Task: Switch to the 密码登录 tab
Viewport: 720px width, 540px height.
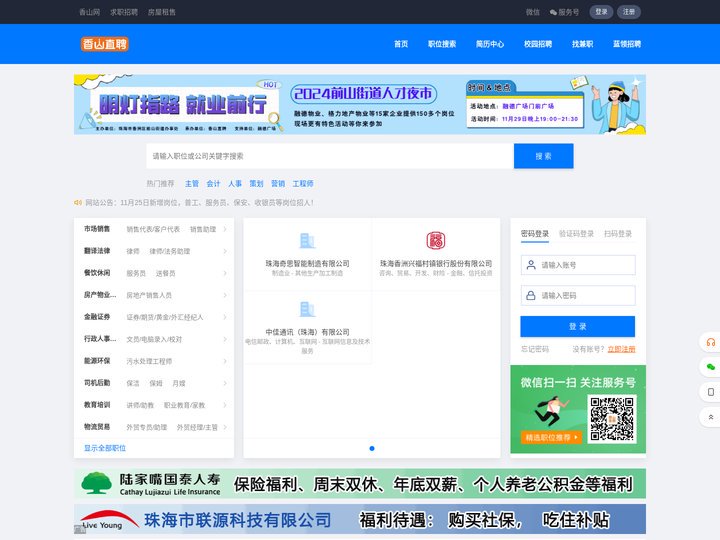Action: pyautogui.click(x=534, y=234)
